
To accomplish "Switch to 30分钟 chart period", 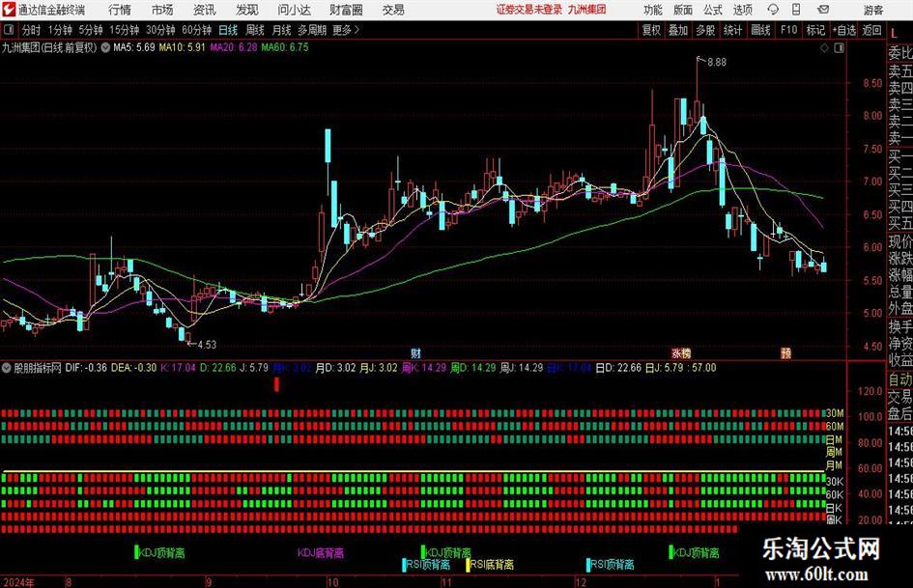I will coord(160,30).
